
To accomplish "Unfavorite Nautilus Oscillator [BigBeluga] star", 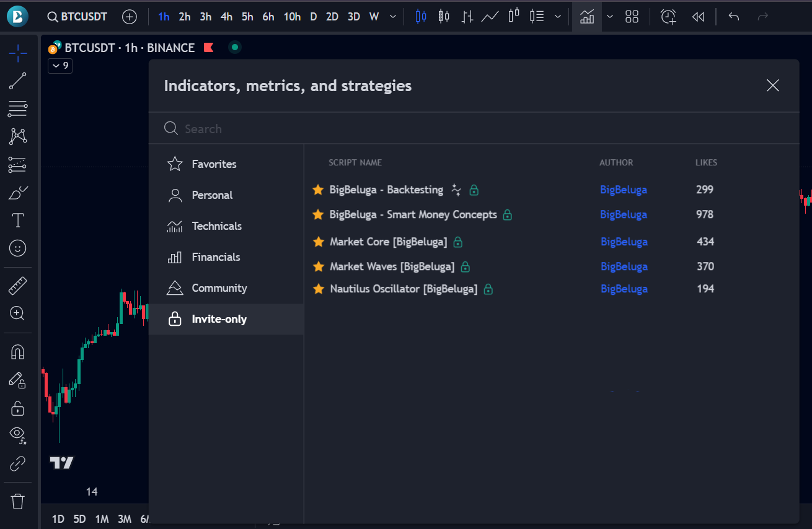I will pyautogui.click(x=318, y=289).
